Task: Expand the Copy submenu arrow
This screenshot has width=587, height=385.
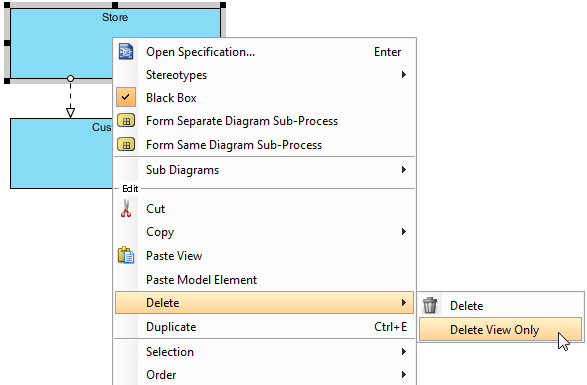Action: pyautogui.click(x=404, y=231)
